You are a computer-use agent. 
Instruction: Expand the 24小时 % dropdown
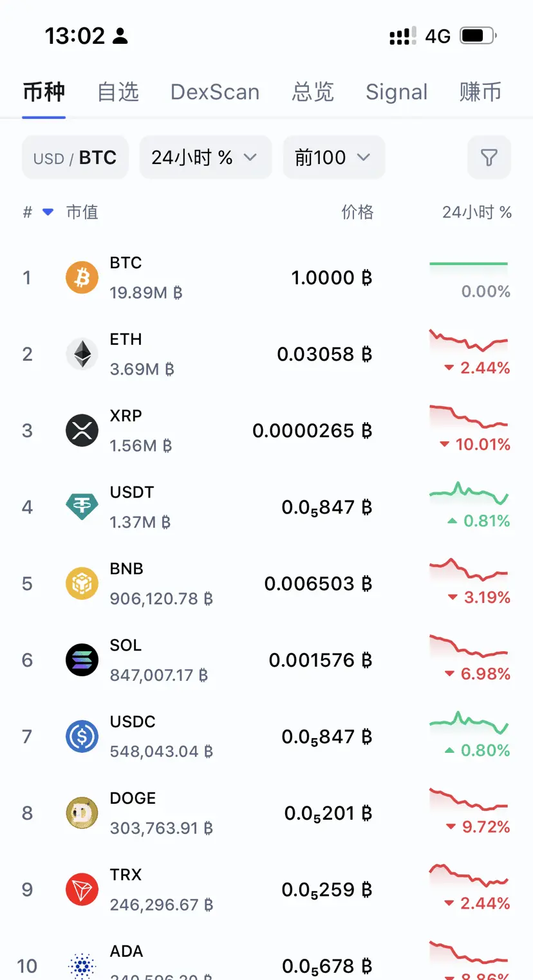[x=205, y=158]
